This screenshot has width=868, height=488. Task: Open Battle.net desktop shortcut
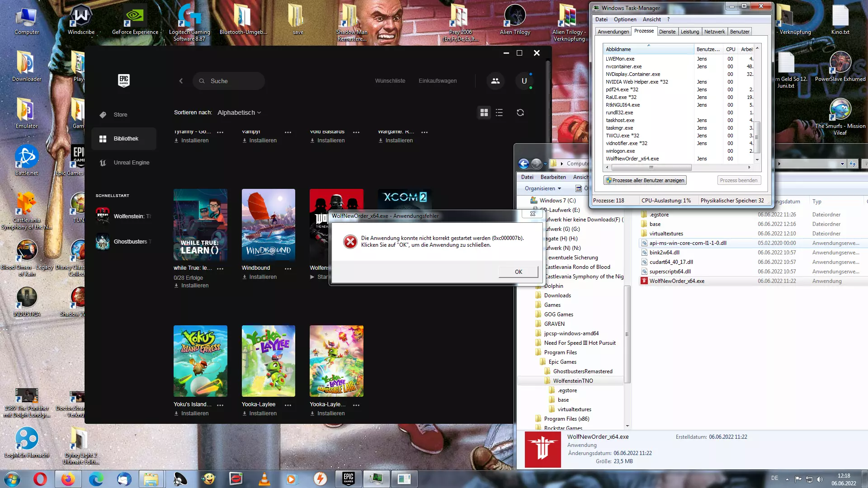click(27, 160)
